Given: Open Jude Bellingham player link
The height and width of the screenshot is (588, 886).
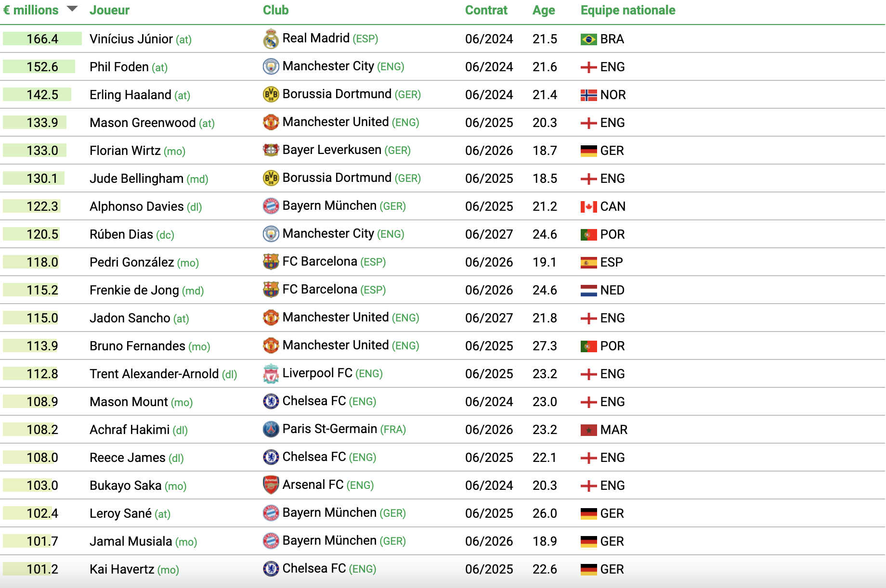Looking at the screenshot, I should [x=136, y=179].
